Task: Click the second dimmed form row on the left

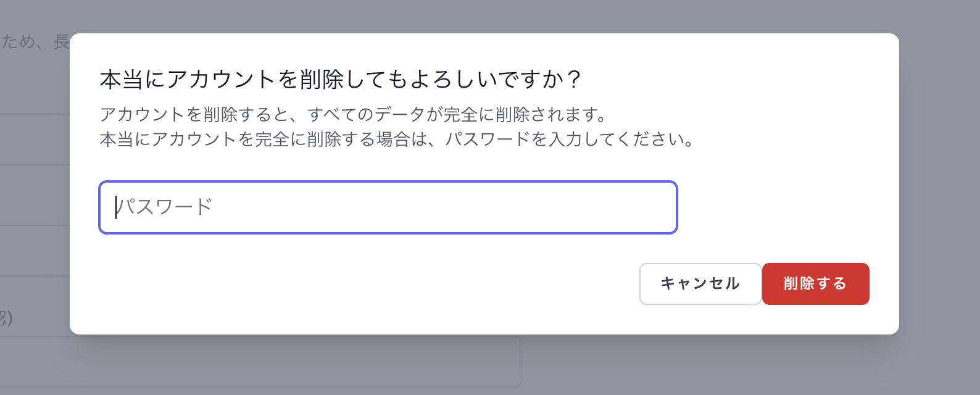Action: coord(34,195)
